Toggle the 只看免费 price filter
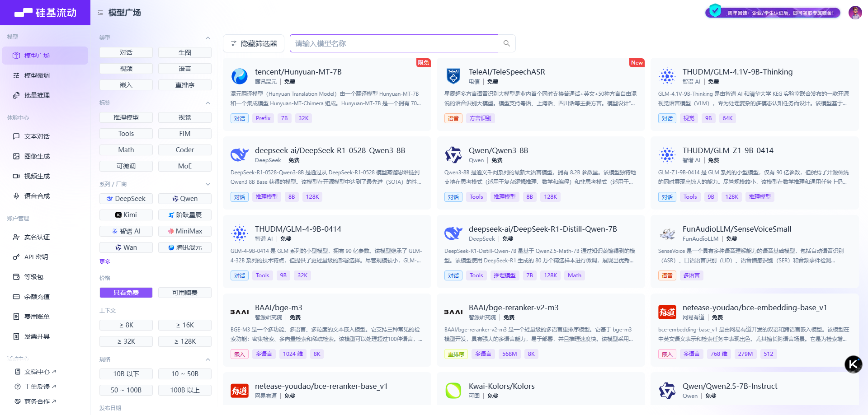 126,293
